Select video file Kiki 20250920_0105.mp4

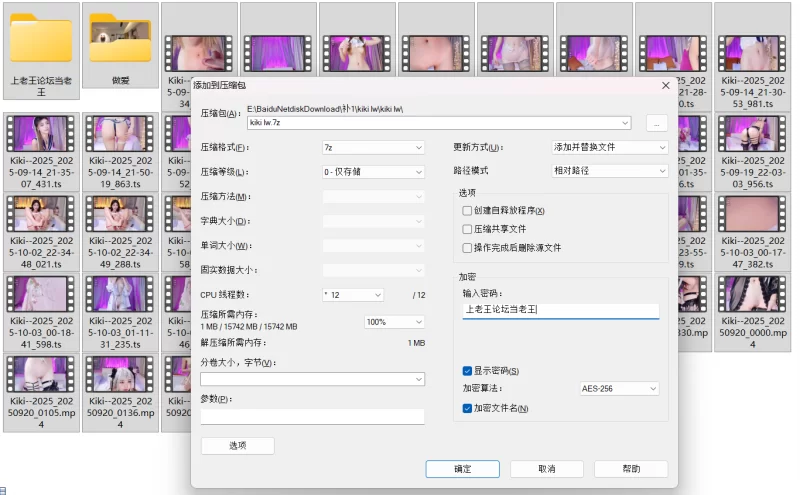click(x=41, y=373)
